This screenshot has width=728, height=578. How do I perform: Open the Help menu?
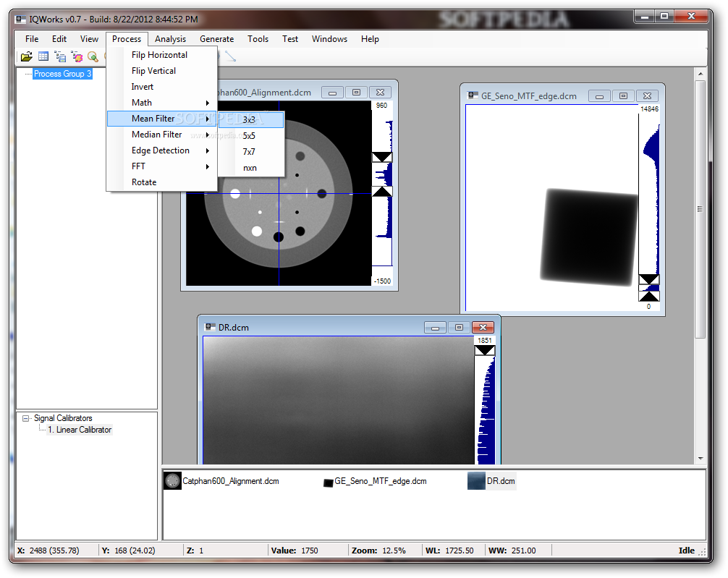pyautogui.click(x=370, y=39)
